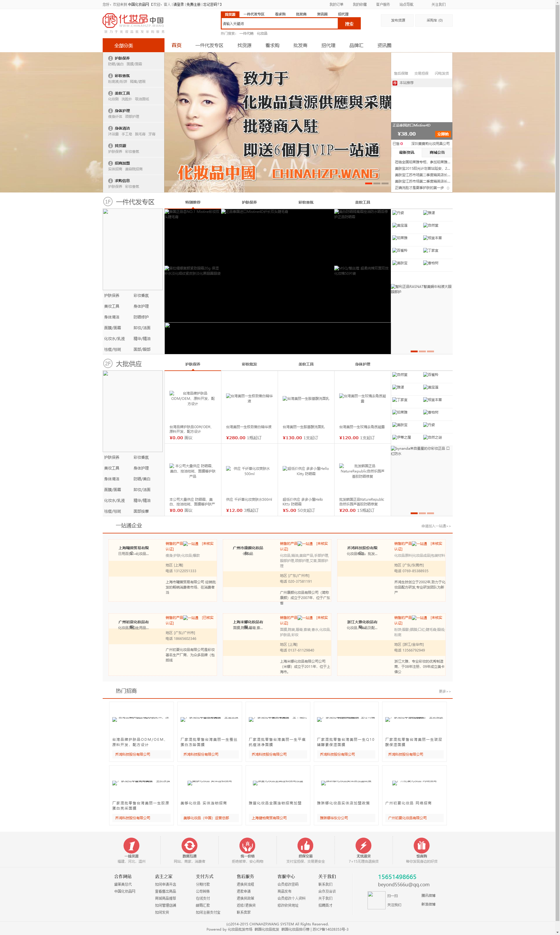
Task: Click the 化妆品中国 site logo
Action: tap(133, 22)
